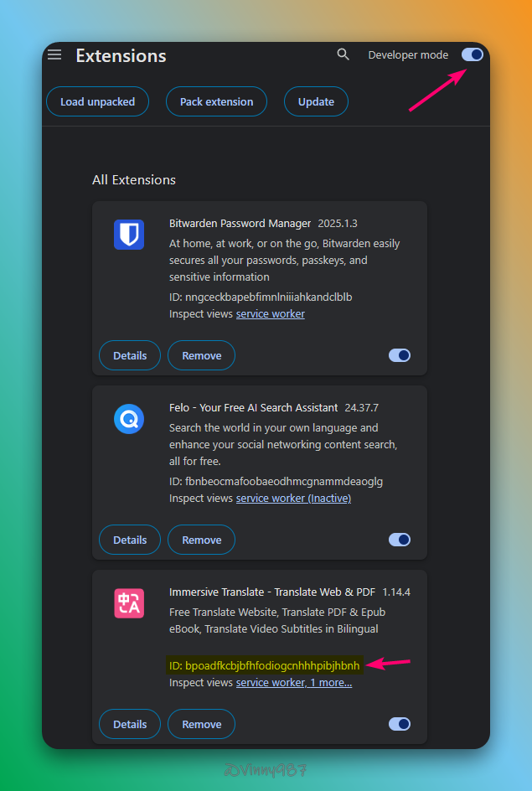Click the Felo search assistant icon

point(129,419)
